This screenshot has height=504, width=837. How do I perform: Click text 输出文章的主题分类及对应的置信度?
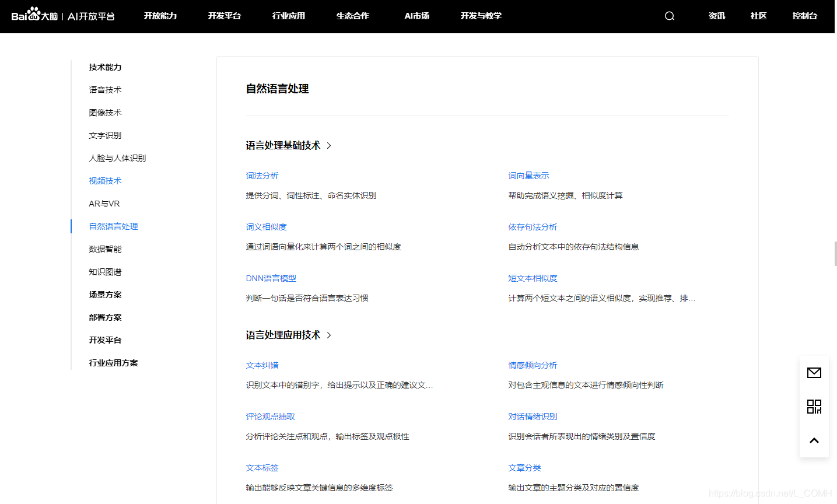[574, 488]
